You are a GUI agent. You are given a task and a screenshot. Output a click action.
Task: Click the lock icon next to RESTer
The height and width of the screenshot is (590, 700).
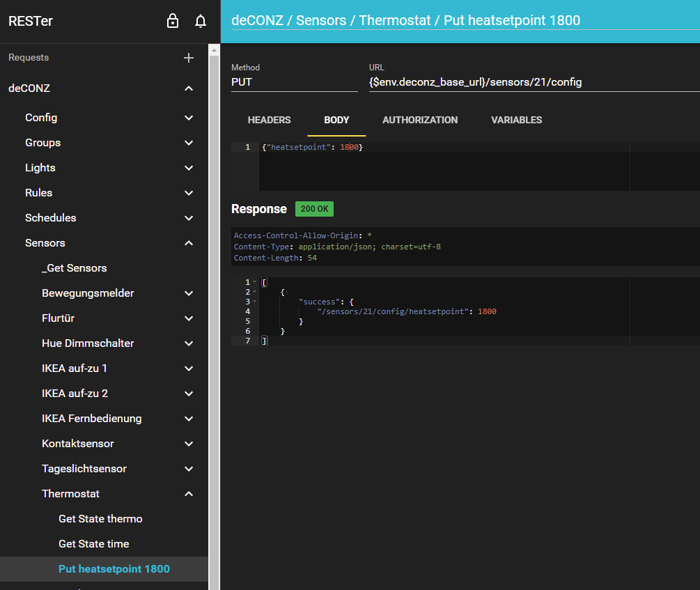(x=172, y=21)
